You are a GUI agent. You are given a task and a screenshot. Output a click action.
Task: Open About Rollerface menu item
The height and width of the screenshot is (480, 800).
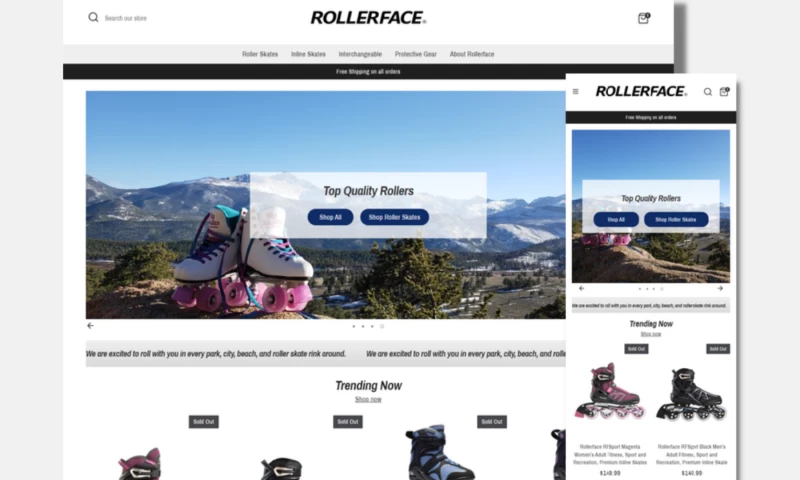tap(472, 54)
